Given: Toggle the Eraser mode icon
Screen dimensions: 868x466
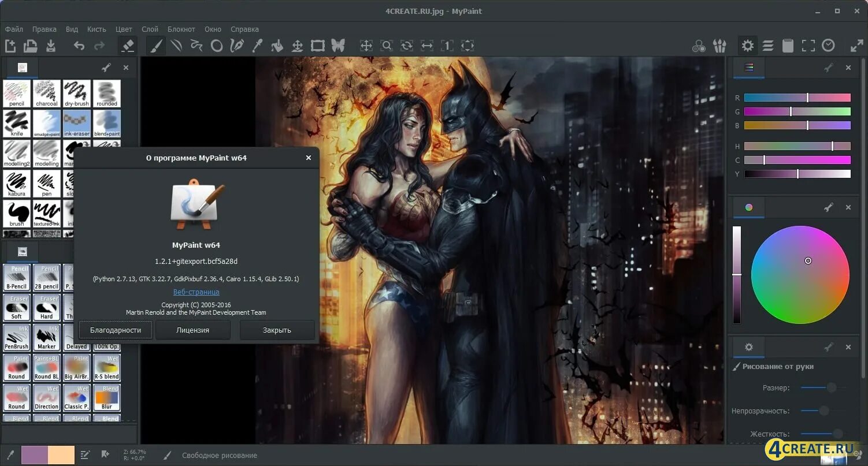Looking at the screenshot, I should click(128, 46).
